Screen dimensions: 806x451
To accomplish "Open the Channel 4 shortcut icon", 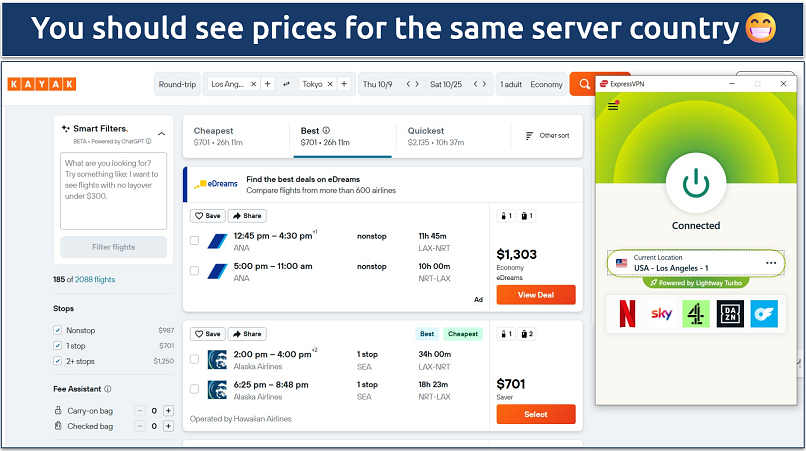I will [x=695, y=315].
